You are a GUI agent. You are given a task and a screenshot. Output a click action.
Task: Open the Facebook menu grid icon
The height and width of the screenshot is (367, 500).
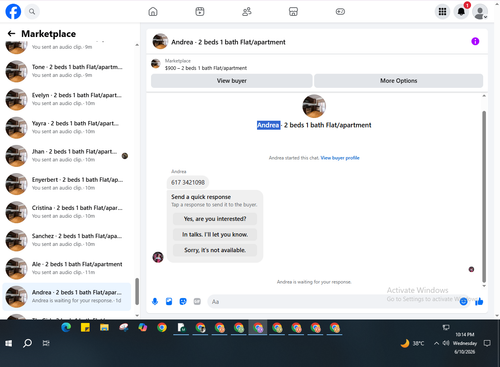tap(442, 12)
